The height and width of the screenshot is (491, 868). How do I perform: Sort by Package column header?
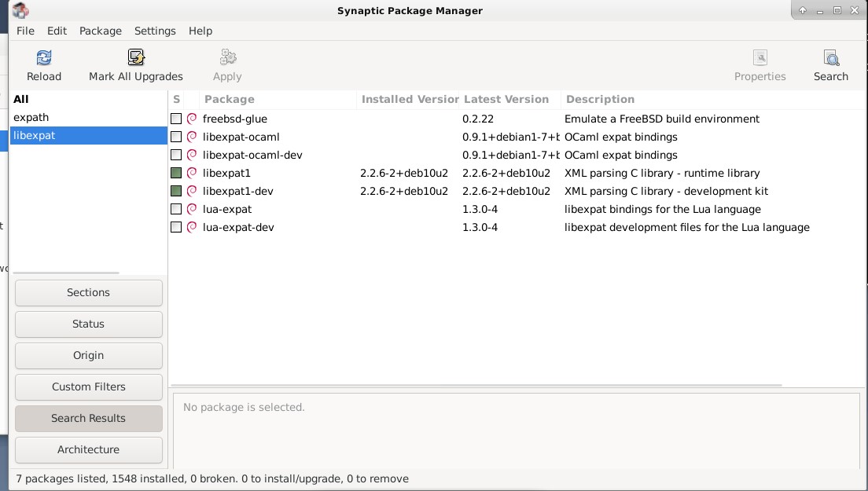(x=278, y=100)
